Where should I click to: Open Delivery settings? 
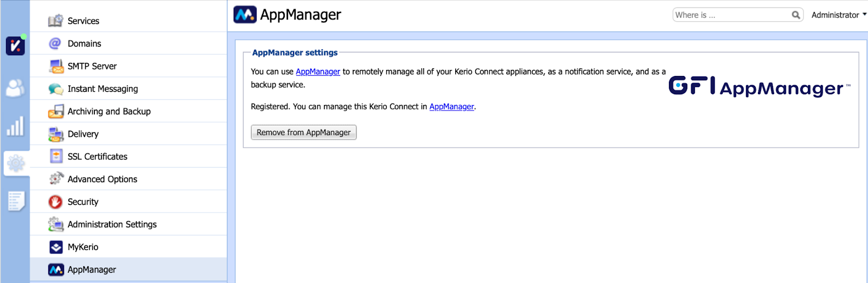coord(128,134)
